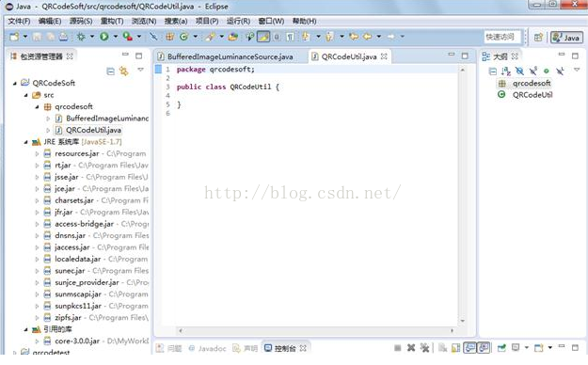Screen dimensions: 588x365
Task: Click the Quick Access input field
Action: (501, 37)
